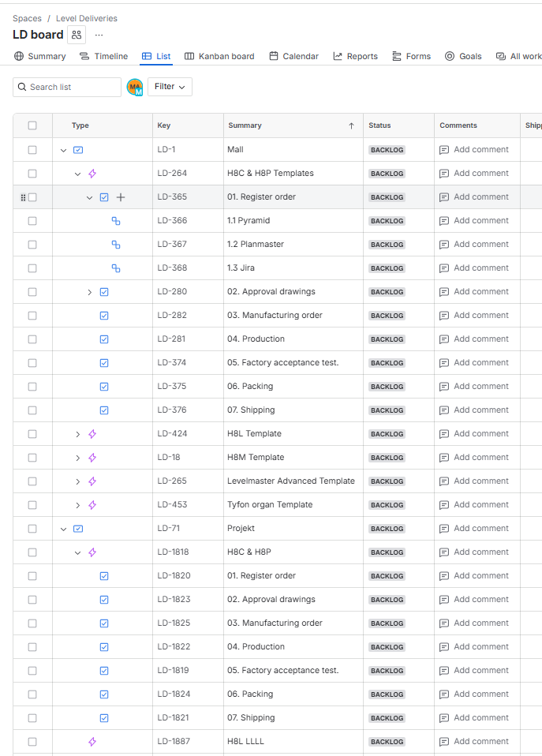Click the collaborators icon next to the LD board heading
542x756 pixels.
pos(76,35)
